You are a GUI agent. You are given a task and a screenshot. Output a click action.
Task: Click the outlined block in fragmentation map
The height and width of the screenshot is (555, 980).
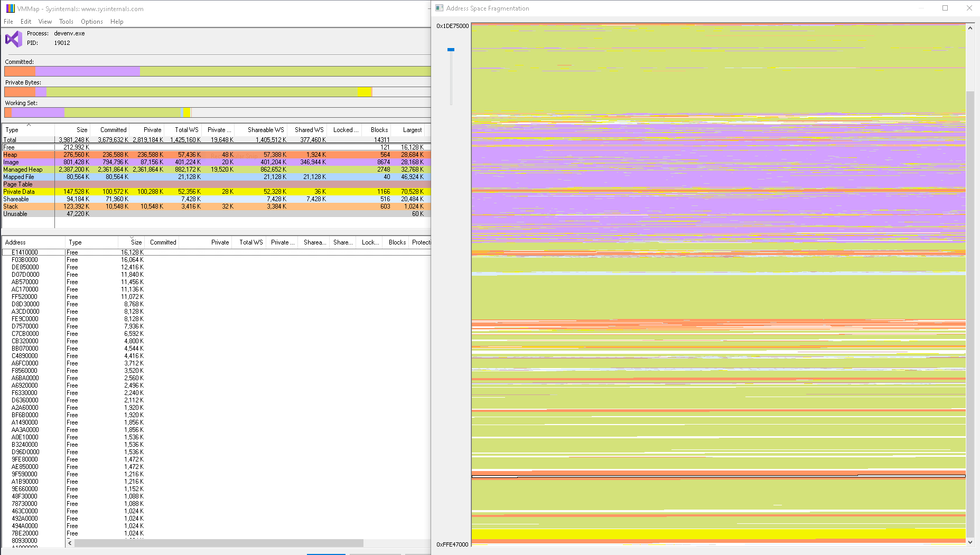[718, 476]
